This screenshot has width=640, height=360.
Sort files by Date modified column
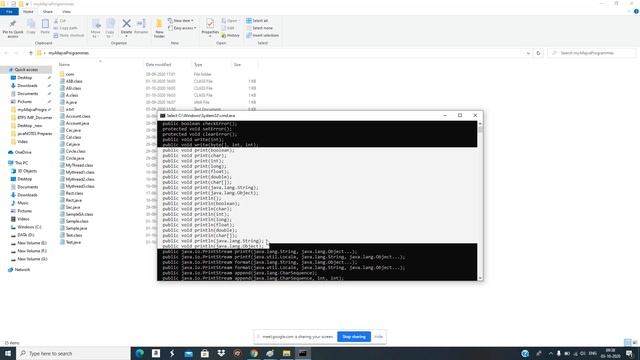click(x=158, y=64)
